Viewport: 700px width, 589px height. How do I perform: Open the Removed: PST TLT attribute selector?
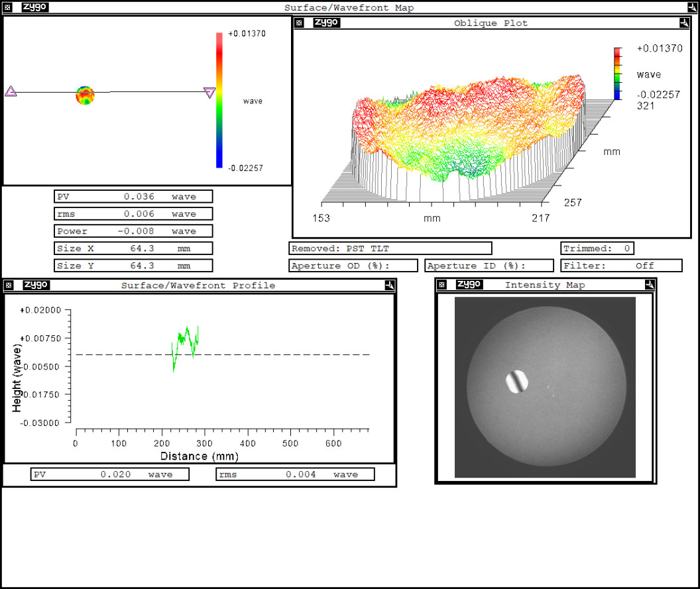pos(390,248)
